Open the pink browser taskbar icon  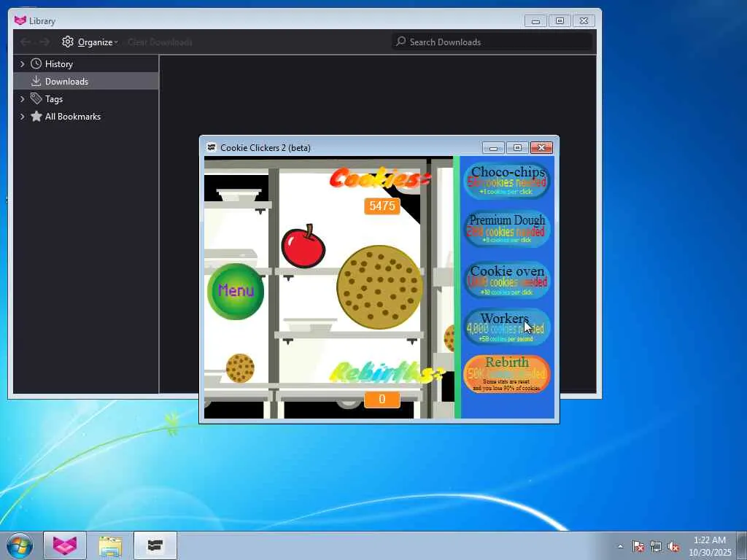pos(65,545)
